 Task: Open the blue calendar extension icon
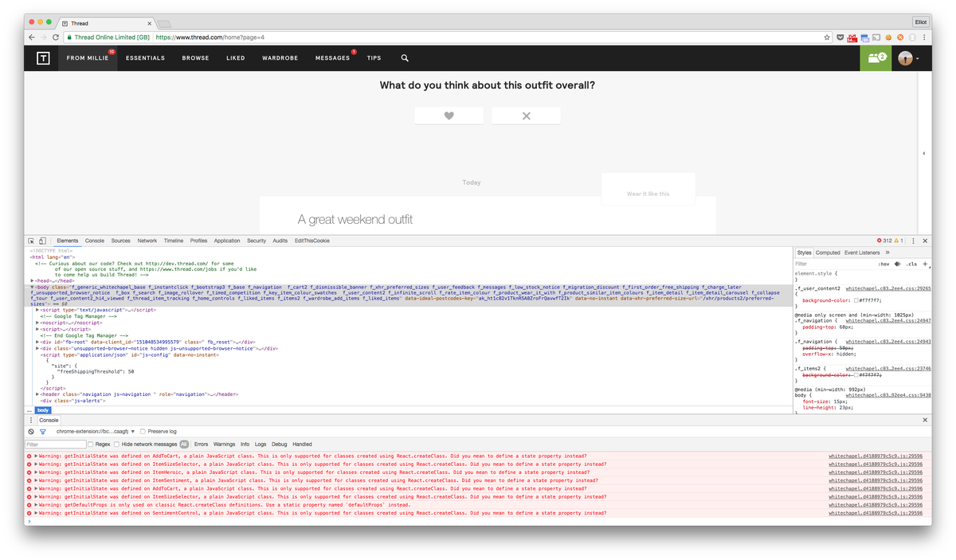pos(864,37)
